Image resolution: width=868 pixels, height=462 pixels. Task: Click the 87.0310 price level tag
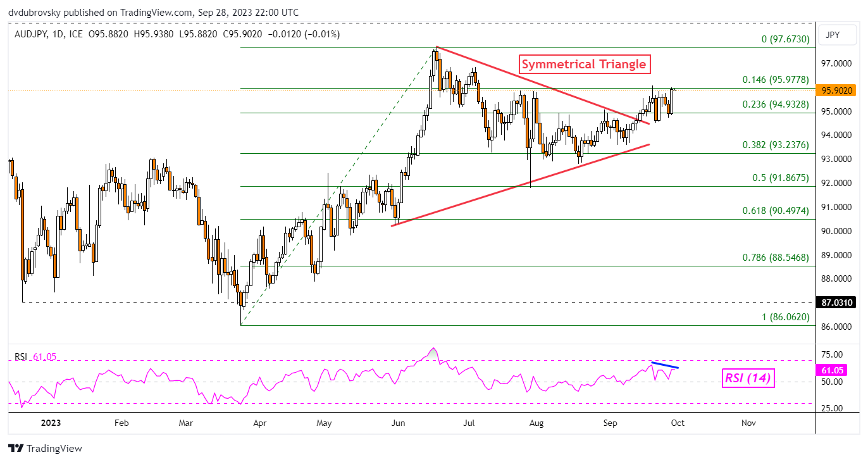(x=837, y=303)
